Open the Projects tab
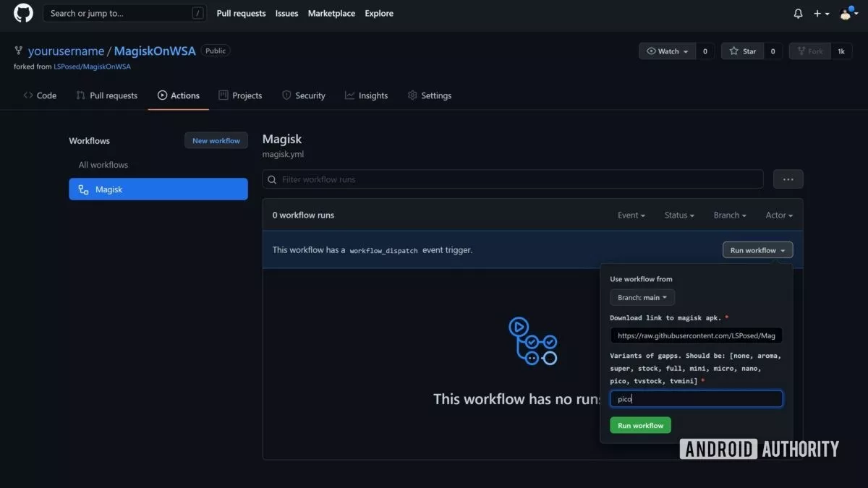This screenshot has width=868, height=488. (x=240, y=95)
